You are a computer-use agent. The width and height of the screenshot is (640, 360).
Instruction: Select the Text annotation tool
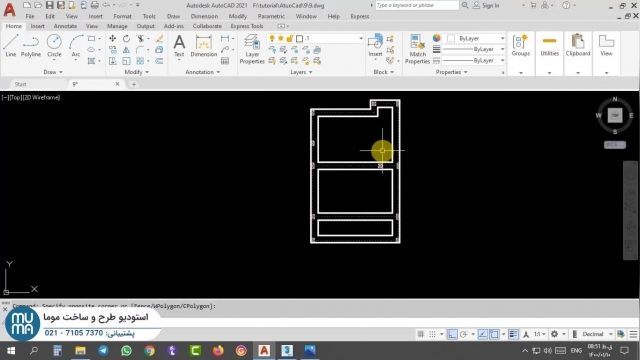click(179, 46)
